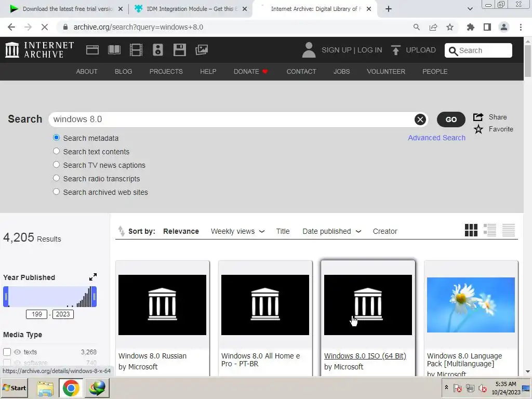This screenshot has width=532, height=399.
Task: Switch to IDM Integration Module tab
Action: coord(190,9)
